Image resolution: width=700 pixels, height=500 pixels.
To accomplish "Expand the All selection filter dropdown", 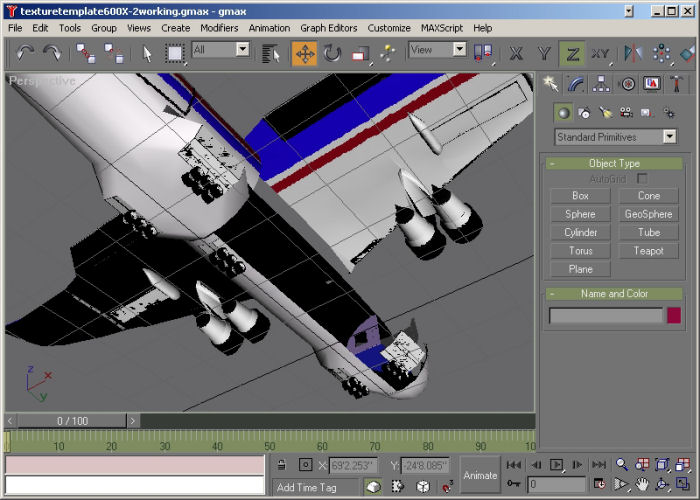I will pyautogui.click(x=243, y=49).
